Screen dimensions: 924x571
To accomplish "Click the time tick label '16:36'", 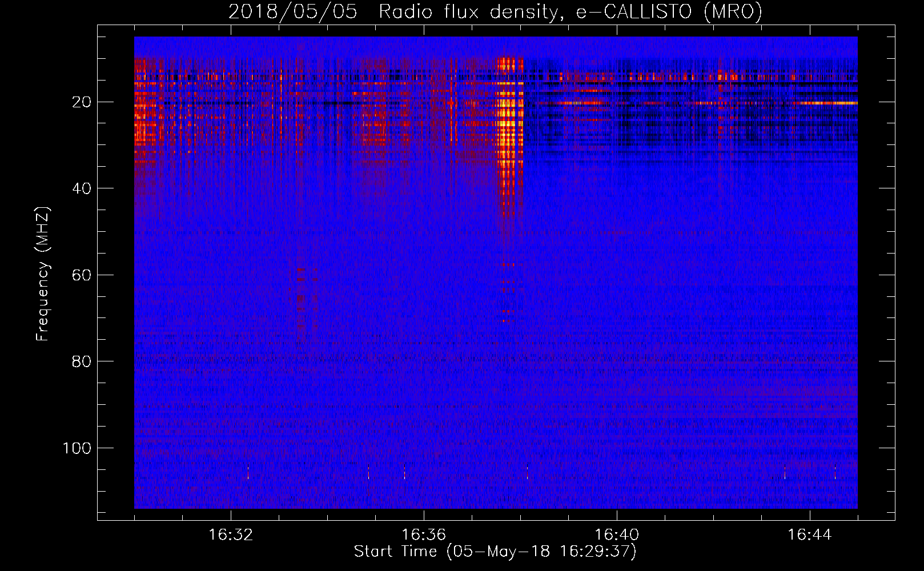I will pos(424,534).
